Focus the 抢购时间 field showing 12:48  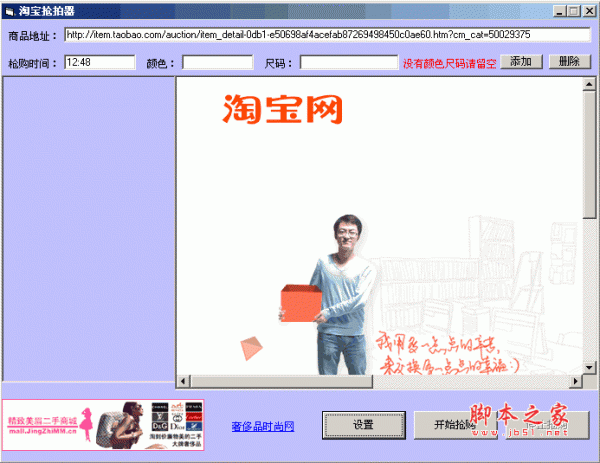point(100,62)
